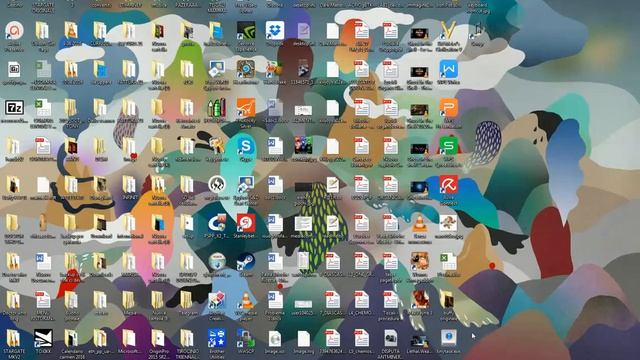Open the green WPS Spreadsheets shortcut
This screenshot has height=360, width=640.
coord(448,146)
